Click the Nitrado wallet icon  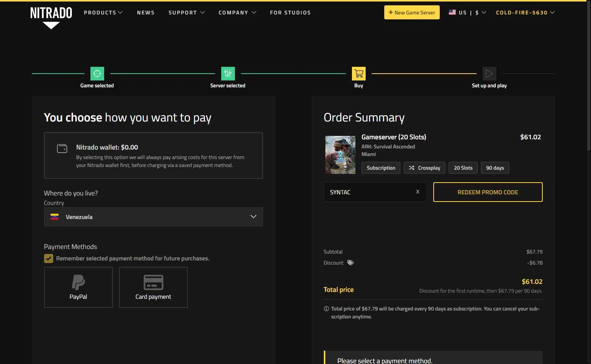click(62, 148)
